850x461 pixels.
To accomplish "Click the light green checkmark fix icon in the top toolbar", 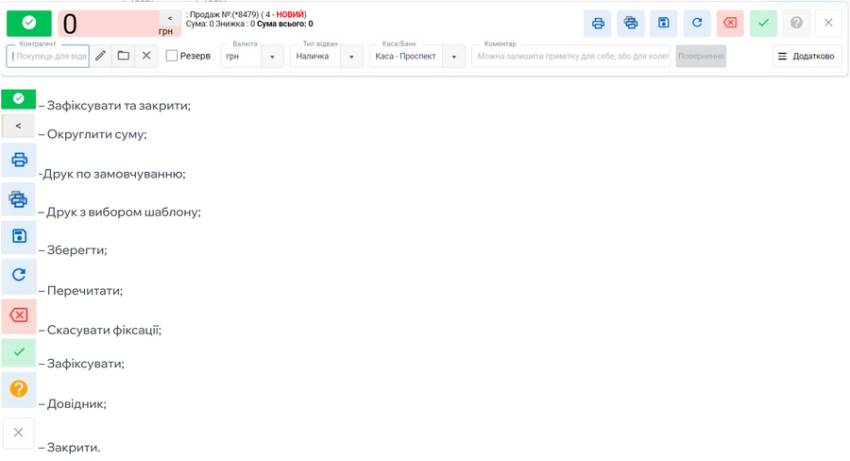I will 764,23.
